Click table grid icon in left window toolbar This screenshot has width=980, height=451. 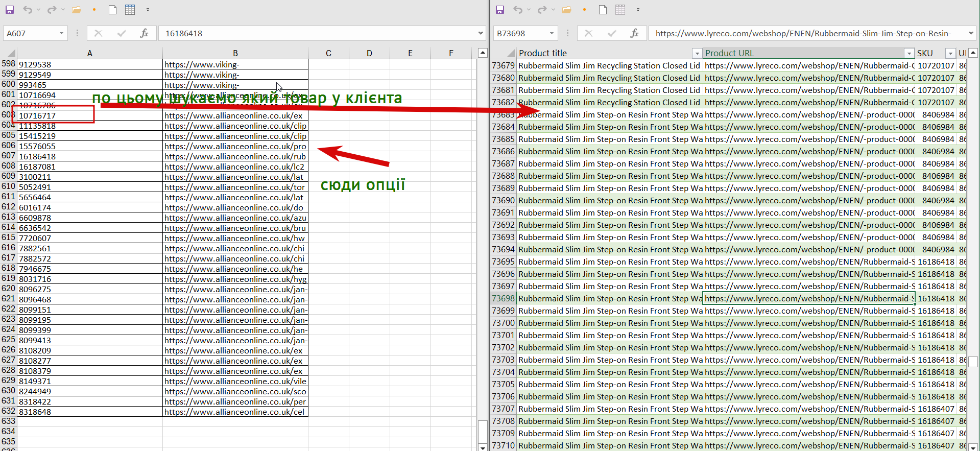click(130, 10)
